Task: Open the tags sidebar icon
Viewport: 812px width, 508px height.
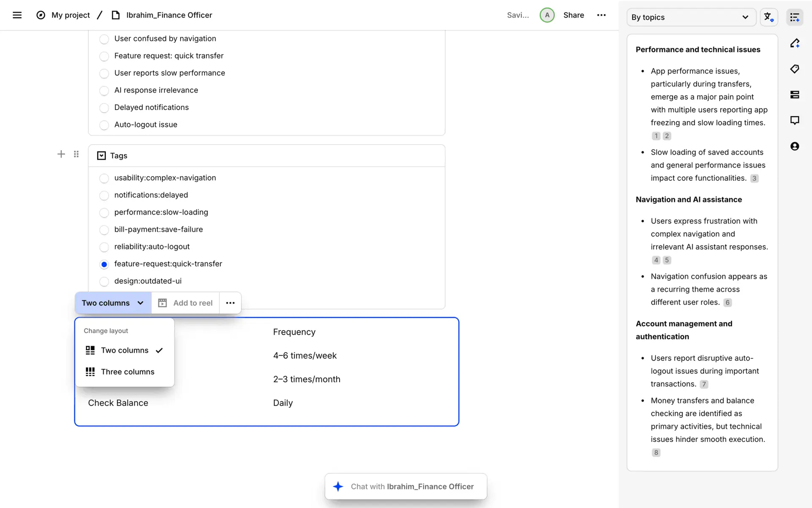Action: (794, 69)
